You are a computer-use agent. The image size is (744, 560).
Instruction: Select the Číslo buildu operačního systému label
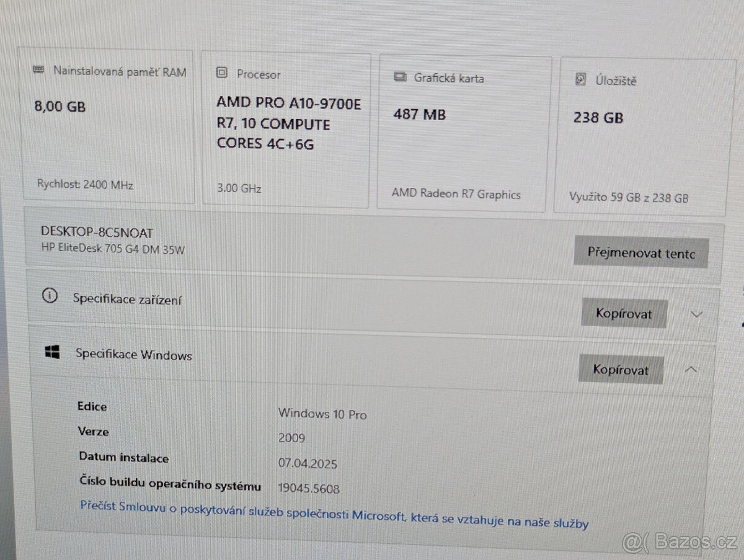[x=170, y=485]
